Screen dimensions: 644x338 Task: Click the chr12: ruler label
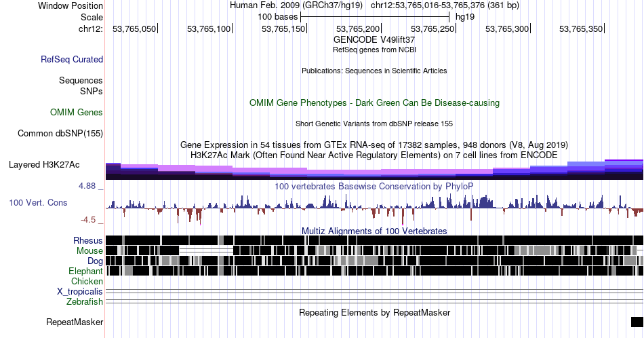point(91,29)
